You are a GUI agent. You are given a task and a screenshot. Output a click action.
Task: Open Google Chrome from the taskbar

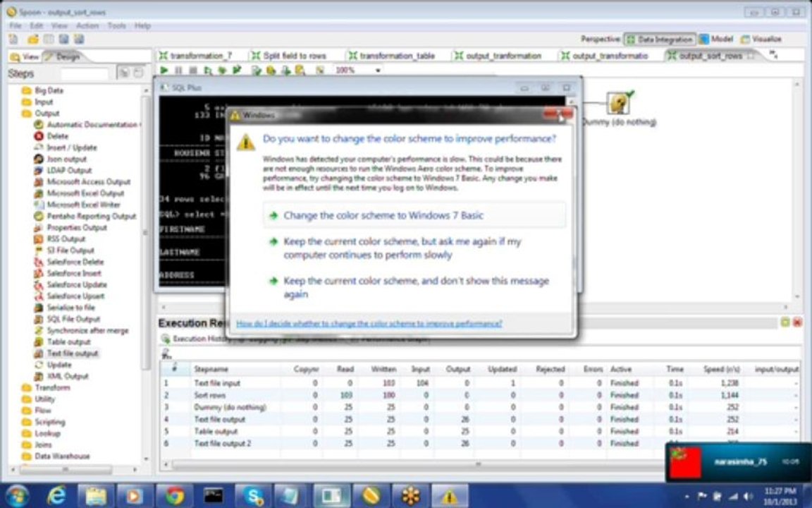pos(175,496)
